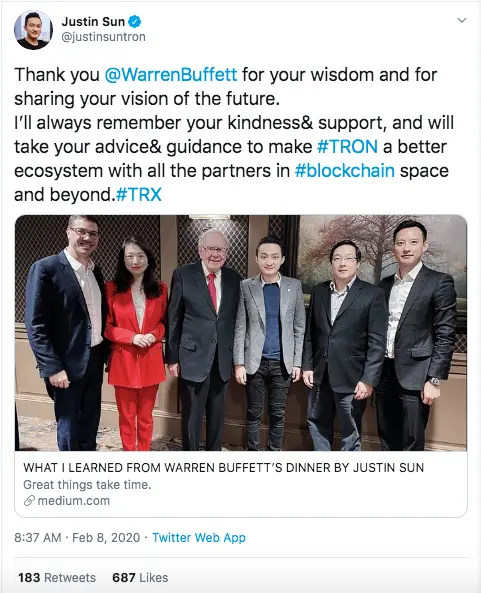View the 687 Likes list
The height and width of the screenshot is (593, 481).
click(x=140, y=577)
